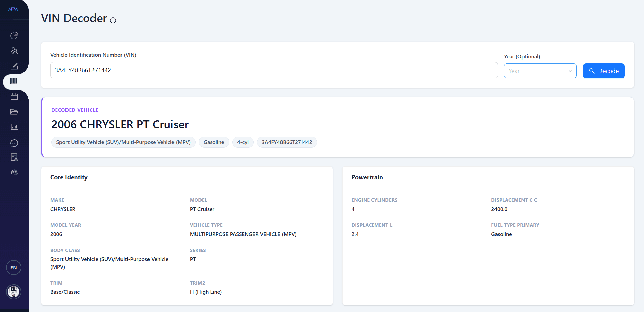The image size is (644, 312).
Task: Click the 3A4FY48B66T271442 VIN tag chip
Action: click(x=287, y=142)
